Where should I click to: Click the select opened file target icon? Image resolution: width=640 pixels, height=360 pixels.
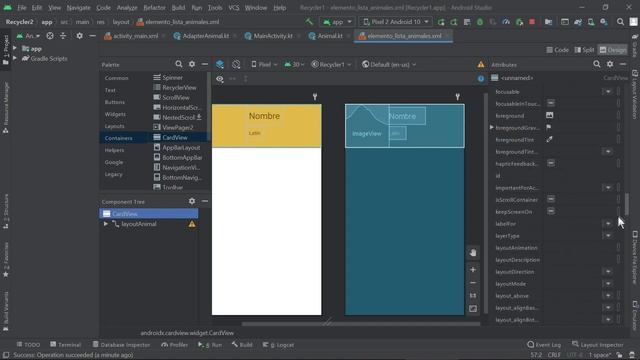pos(50,36)
